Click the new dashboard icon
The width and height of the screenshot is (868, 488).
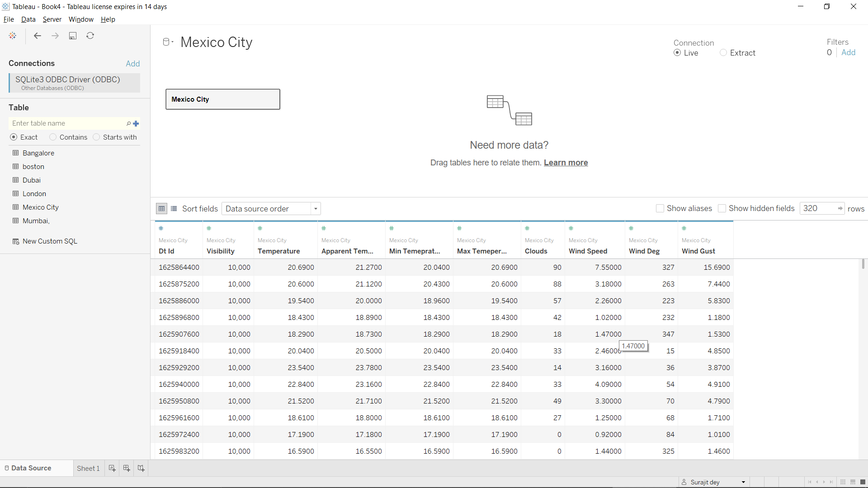(127, 468)
